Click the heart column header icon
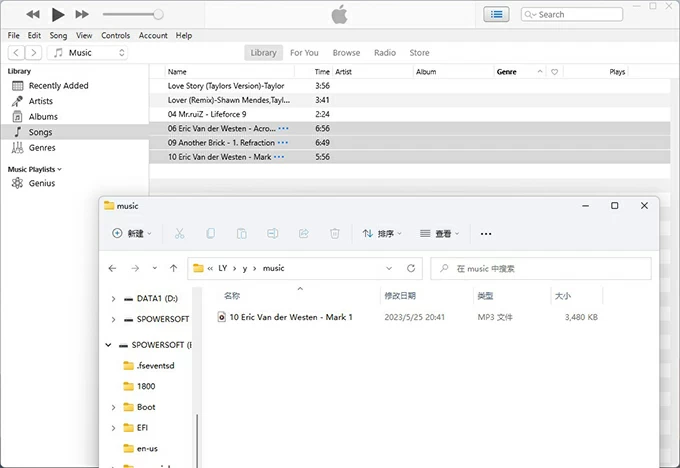Viewport: 680px width, 468px height. (x=554, y=72)
